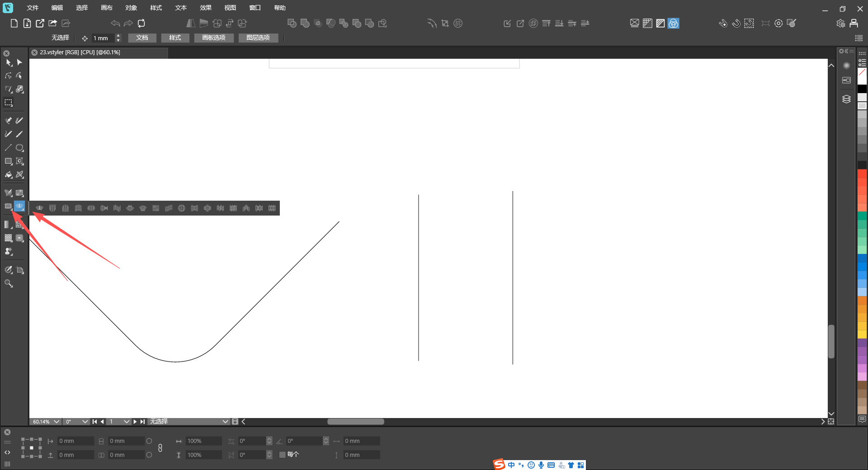Open the settings gear icon
Viewport: 868px width, 470px height.
pos(841,23)
